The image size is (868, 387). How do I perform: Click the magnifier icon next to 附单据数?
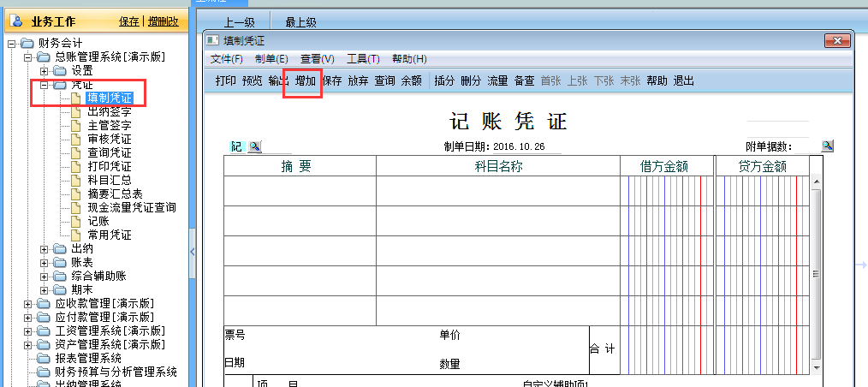[x=827, y=146]
